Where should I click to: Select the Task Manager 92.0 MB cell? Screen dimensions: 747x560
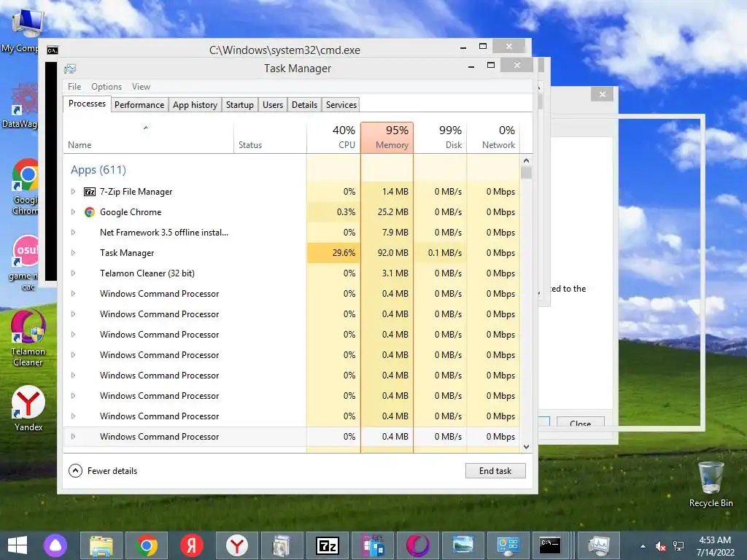[387, 253]
